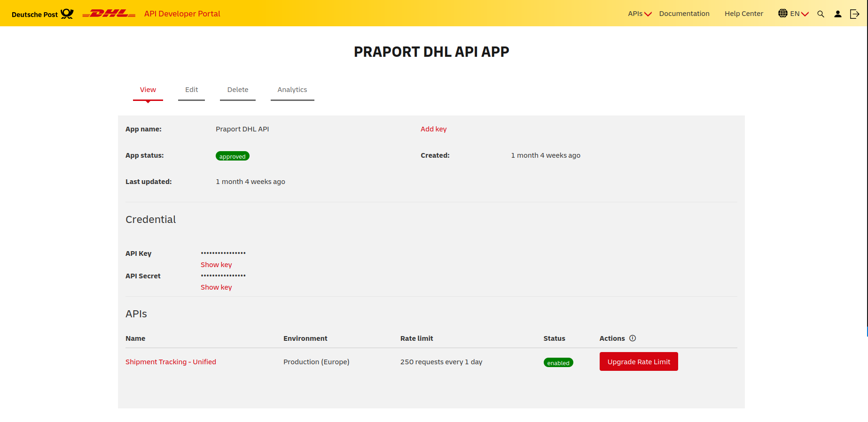Select the 'Praport DHL API' app name text
The image size is (868, 422).
point(242,129)
